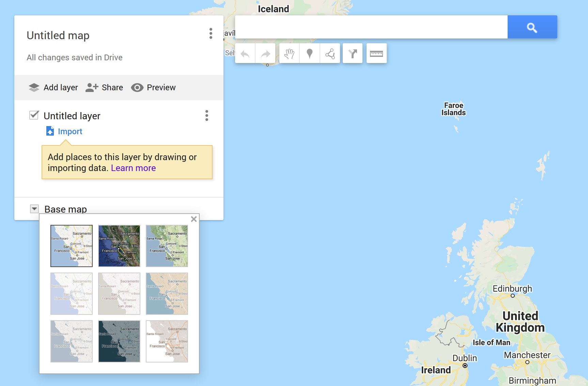Click the Ireland country label
This screenshot has height=386, width=588.
point(436,370)
